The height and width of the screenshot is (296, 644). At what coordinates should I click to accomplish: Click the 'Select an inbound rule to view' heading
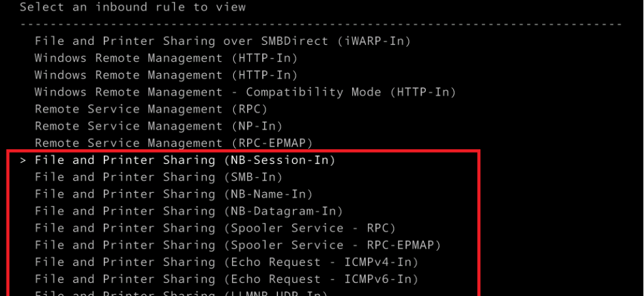133,7
